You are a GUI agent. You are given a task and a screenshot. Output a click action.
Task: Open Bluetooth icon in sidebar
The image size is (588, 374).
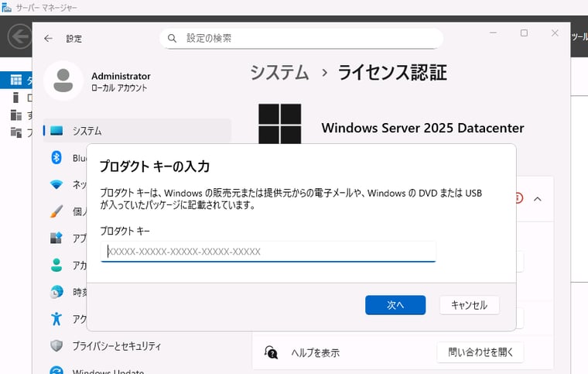[56, 157]
